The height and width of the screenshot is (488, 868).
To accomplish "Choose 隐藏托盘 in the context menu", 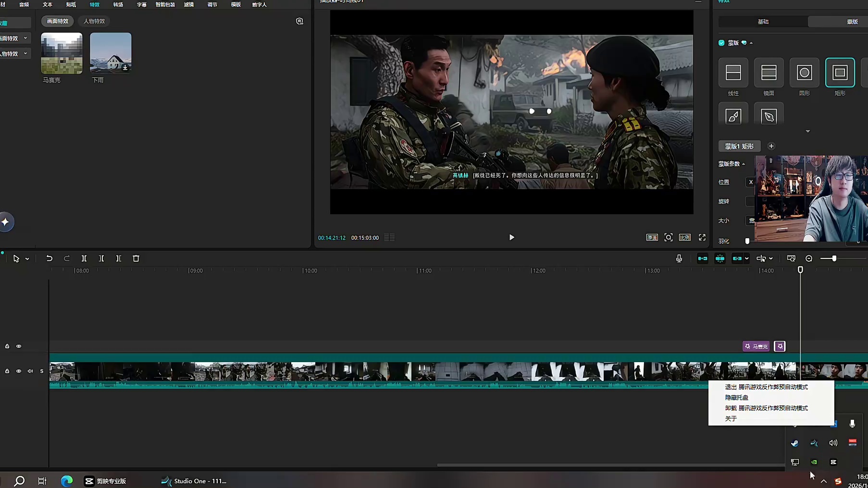I will coord(737,398).
